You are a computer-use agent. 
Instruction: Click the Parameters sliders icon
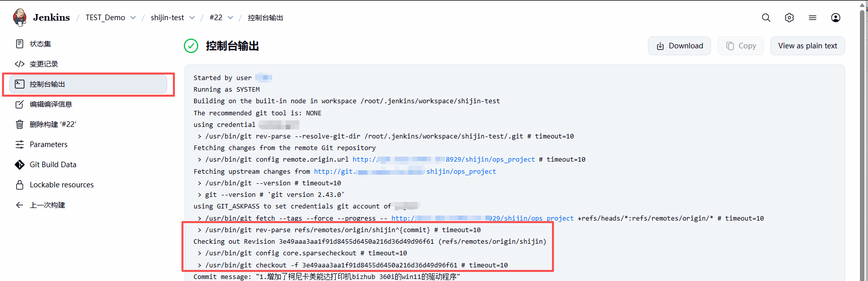click(20, 145)
